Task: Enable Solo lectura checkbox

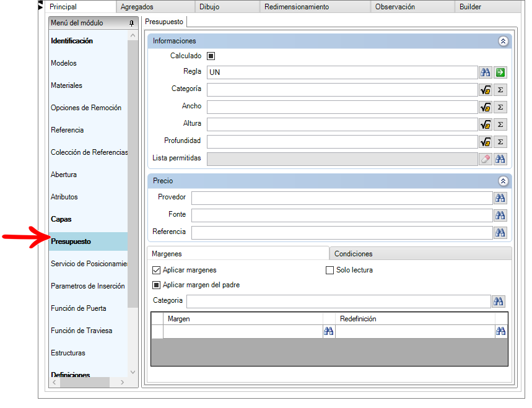Action: click(329, 271)
